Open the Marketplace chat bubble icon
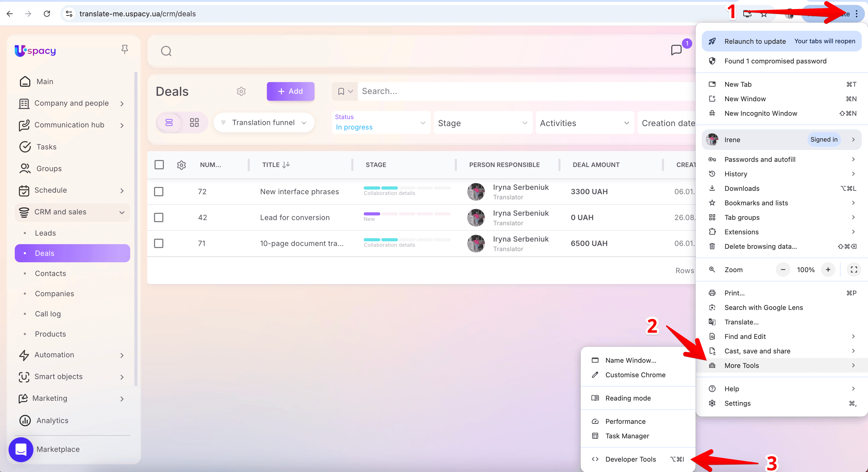Viewport: 868px width, 472px height. 21,449
